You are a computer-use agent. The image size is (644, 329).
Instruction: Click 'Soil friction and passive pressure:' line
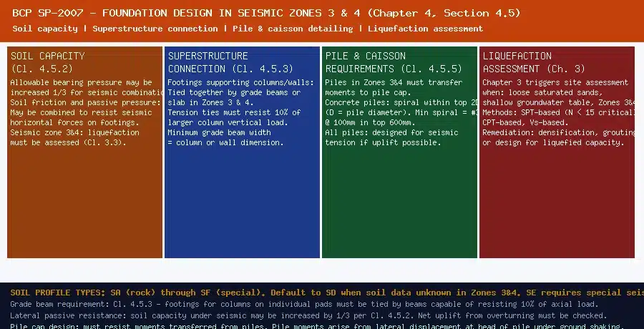(x=85, y=103)
